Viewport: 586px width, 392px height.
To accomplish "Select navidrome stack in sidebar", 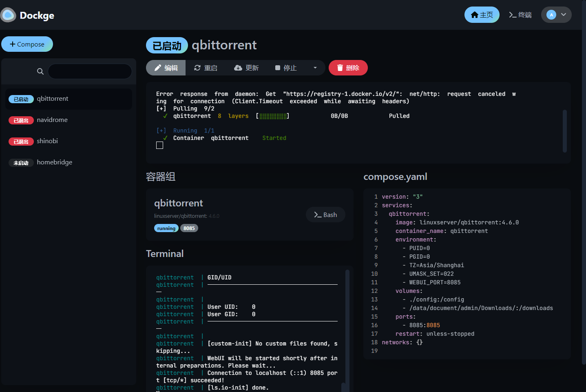I will click(x=69, y=120).
